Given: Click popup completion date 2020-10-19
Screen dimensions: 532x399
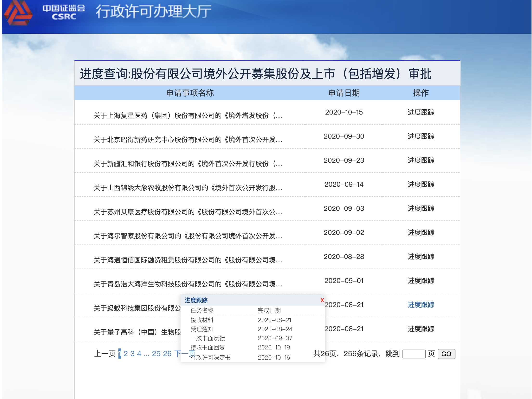Looking at the screenshot, I should coord(274,347).
